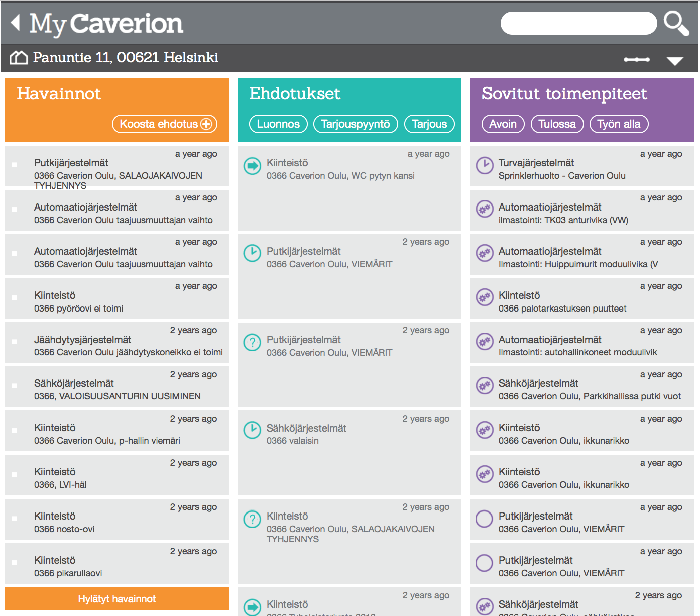Open Hylätyt havainnot rejected observations
Image resolution: width=700 pixels, height=616 pixels.
[117, 599]
